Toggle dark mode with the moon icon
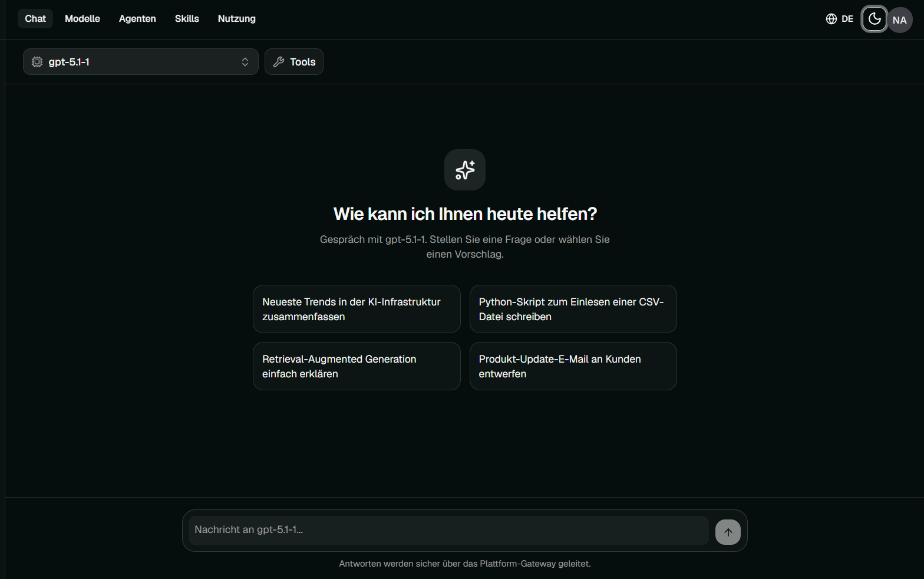924x579 pixels. click(874, 19)
